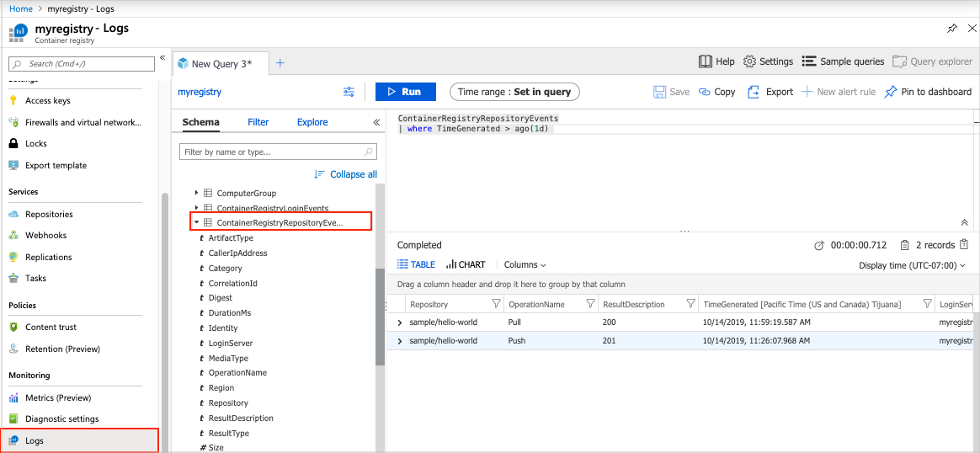Image resolution: width=980 pixels, height=453 pixels.
Task: Collapse the ContainerRegistryRepositoryEvents table node
Action: click(196, 222)
